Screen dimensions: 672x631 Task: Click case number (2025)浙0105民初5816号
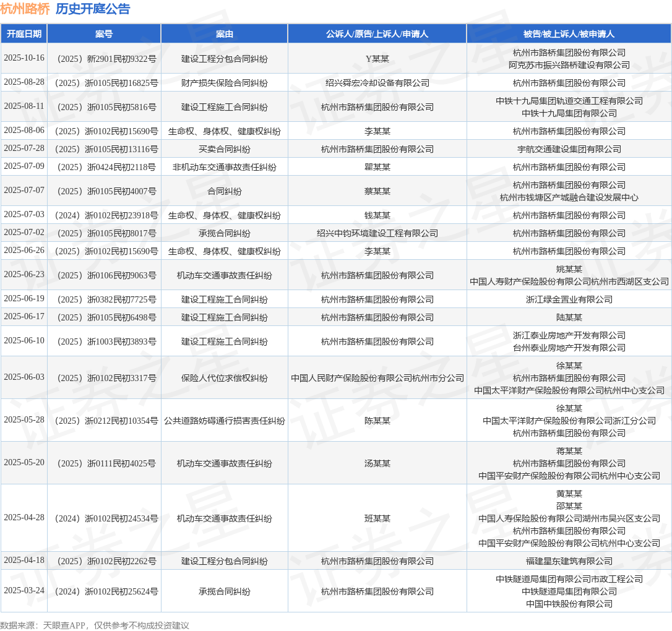tap(104, 107)
